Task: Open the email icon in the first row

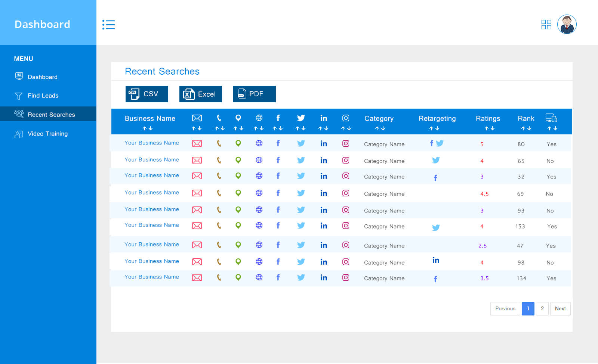Action: [197, 143]
